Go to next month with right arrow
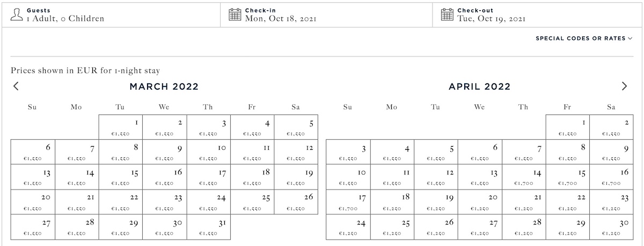 click(x=624, y=86)
